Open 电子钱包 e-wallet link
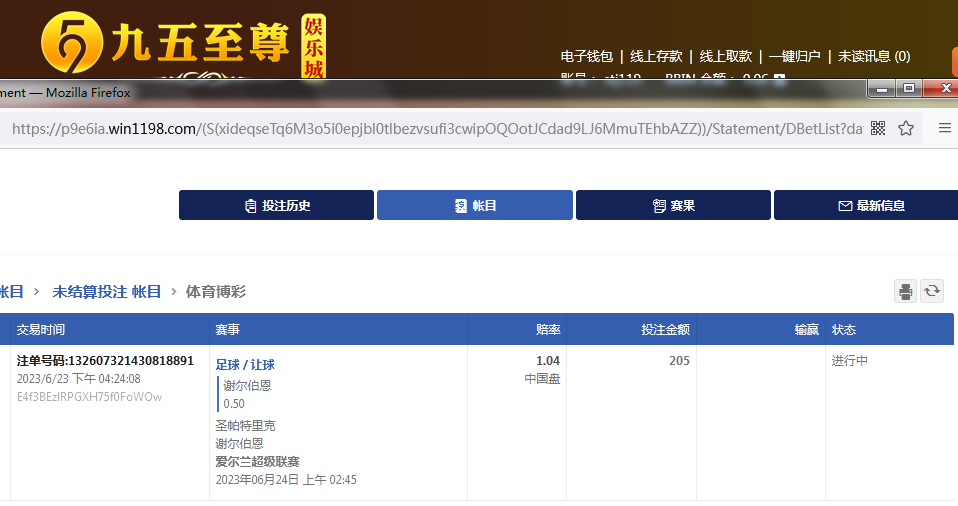 (x=587, y=56)
